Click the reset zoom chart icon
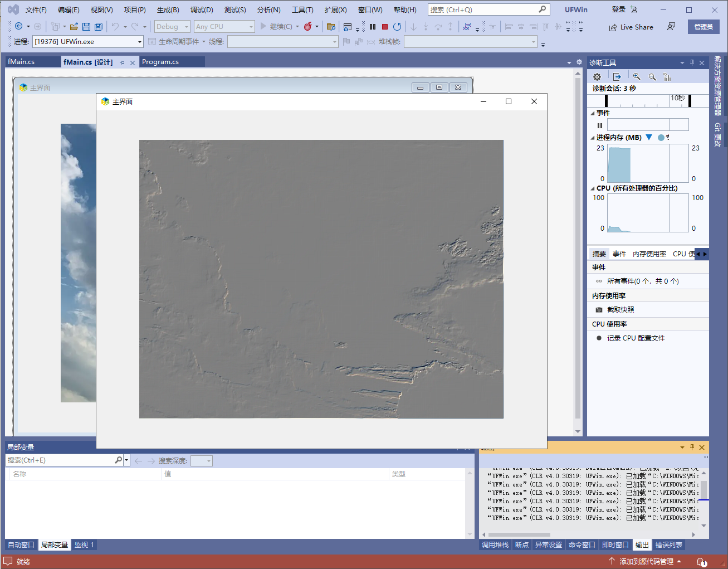The width and height of the screenshot is (728, 569). (x=667, y=77)
